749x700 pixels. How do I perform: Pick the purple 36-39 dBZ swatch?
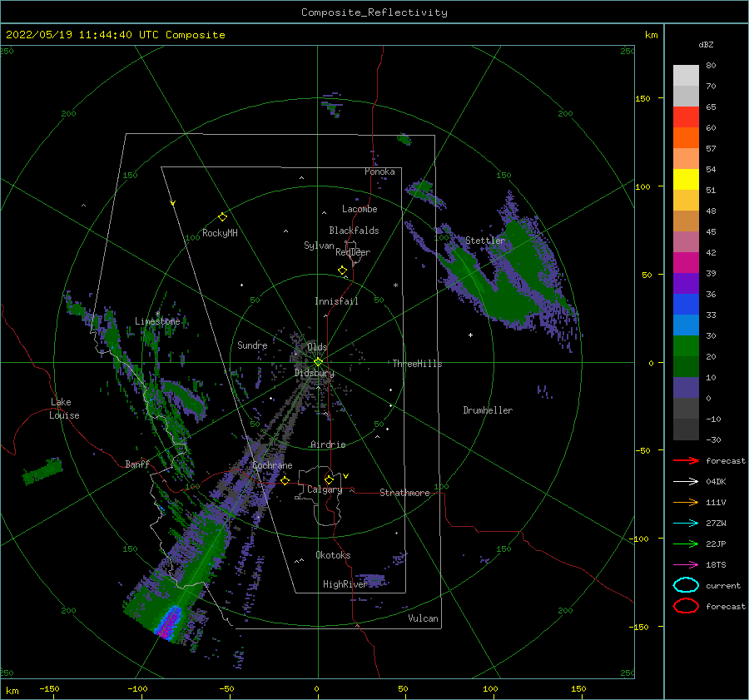tap(686, 284)
